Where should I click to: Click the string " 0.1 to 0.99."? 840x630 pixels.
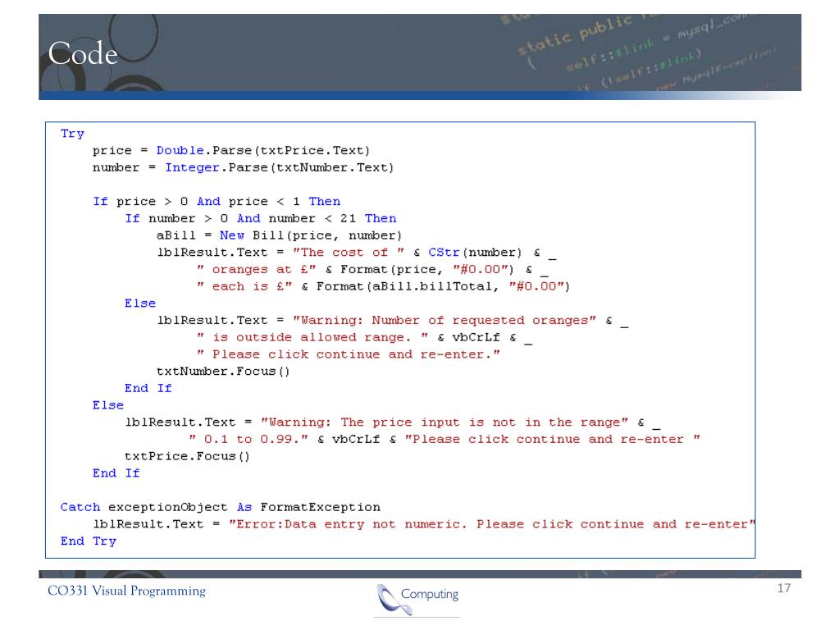(x=249, y=440)
